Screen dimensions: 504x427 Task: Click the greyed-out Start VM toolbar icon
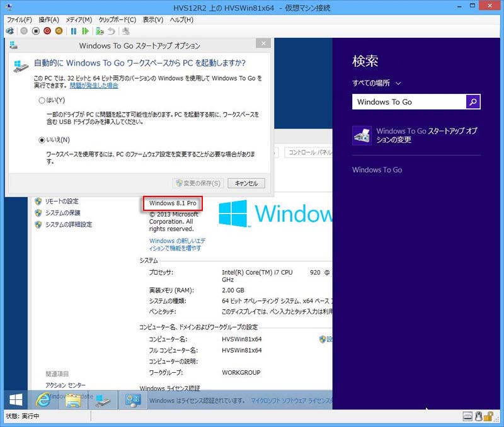[x=24, y=31]
